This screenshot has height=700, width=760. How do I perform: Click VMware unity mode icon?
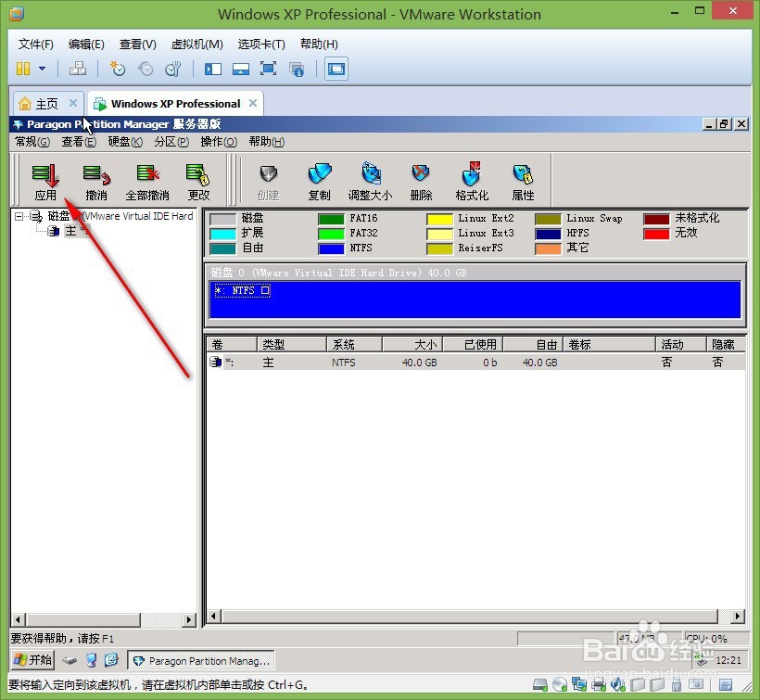click(x=297, y=70)
